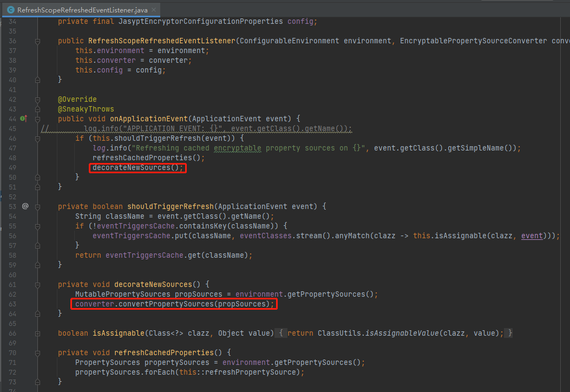Viewport: 570px width, 392px height.
Task: Click the implements-method gutter icon on line 44
Action: click(x=23, y=119)
